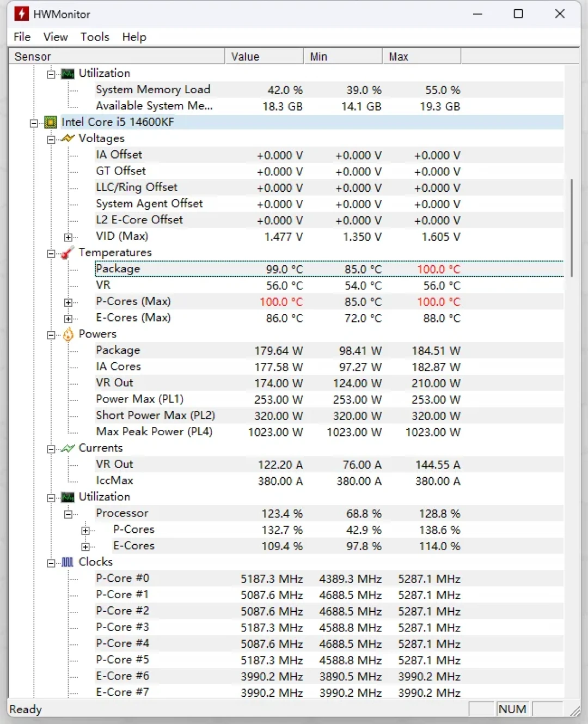This screenshot has width=588, height=724.
Task: Select the IccMax row
Action: [x=329, y=481]
